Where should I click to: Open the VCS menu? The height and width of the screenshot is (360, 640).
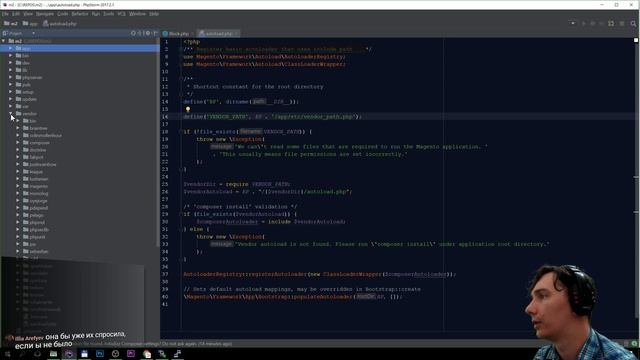121,14
